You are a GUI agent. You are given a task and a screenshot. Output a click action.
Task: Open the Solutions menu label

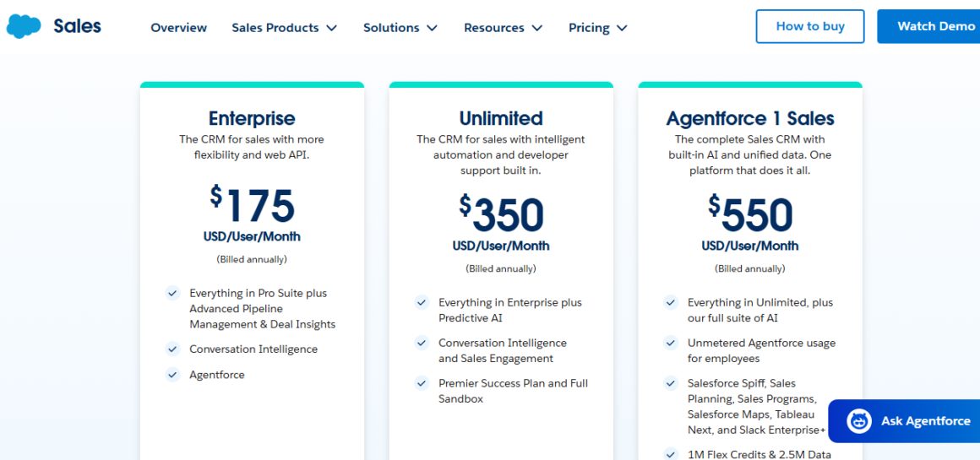[x=391, y=28]
